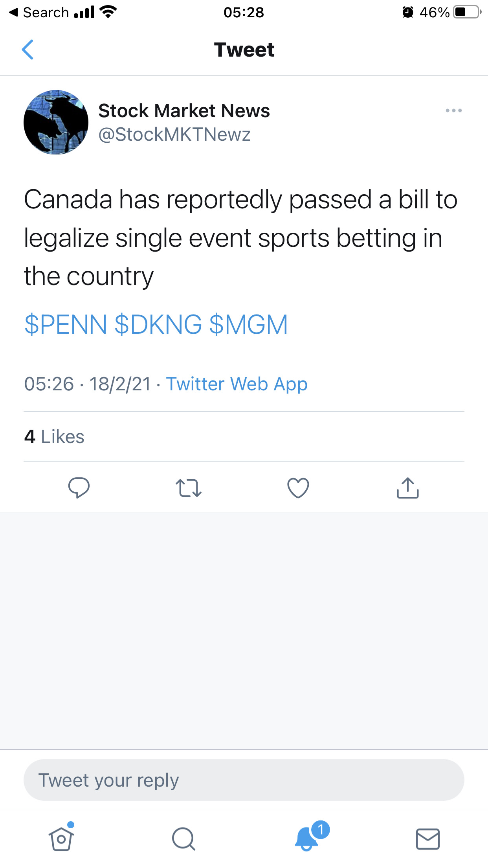Open the $MGM cashtag

(248, 325)
